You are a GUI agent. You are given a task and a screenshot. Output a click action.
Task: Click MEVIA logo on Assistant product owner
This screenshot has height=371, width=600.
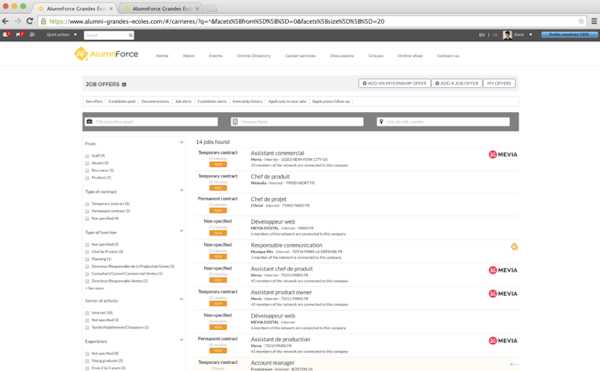point(503,294)
